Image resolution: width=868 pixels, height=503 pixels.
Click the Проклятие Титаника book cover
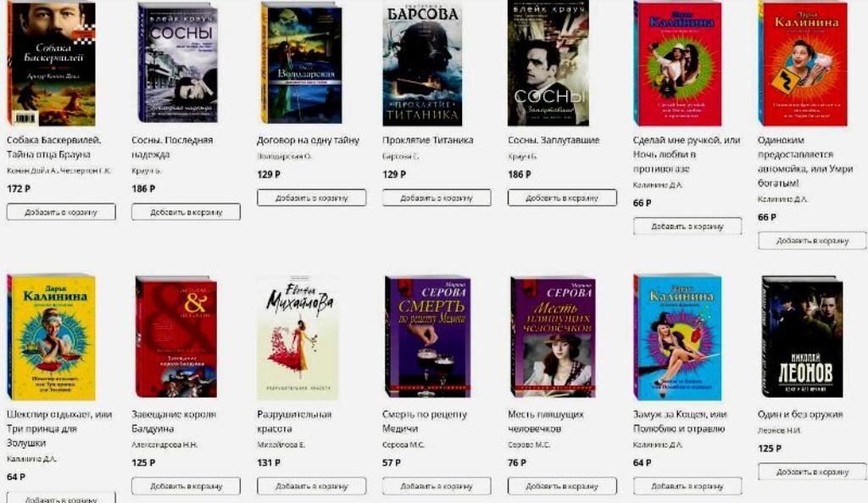pos(422,63)
